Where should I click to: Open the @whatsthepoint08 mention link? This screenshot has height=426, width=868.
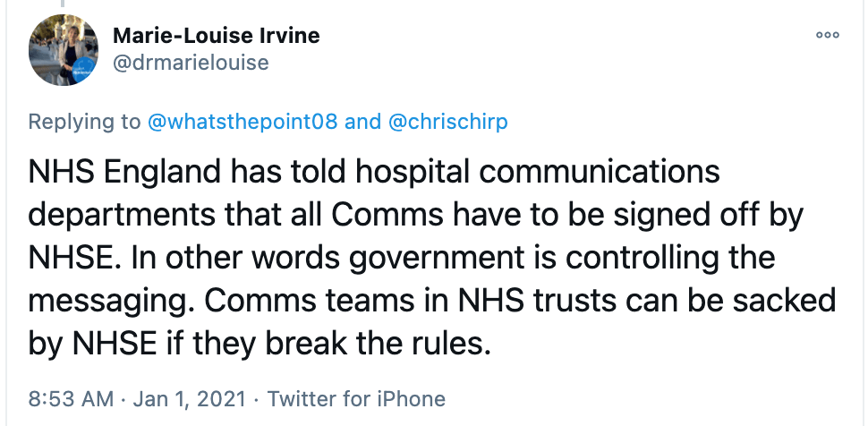click(242, 122)
